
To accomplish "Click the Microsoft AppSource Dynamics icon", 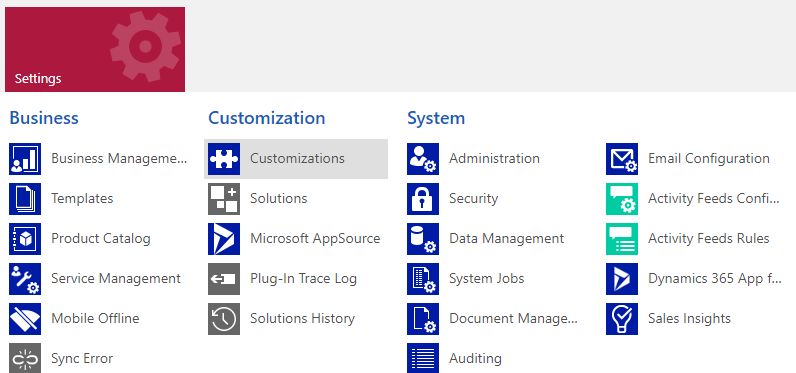I will [x=224, y=239].
